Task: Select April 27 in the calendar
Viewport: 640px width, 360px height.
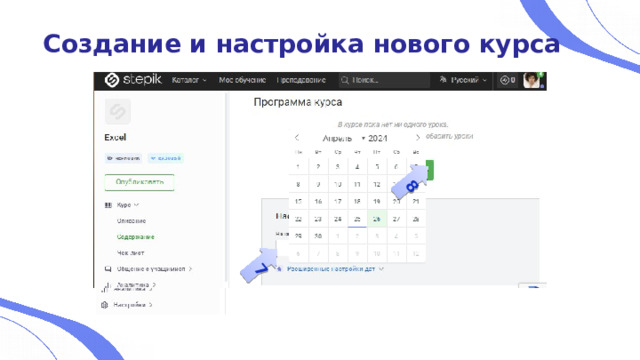Action: coord(396,219)
